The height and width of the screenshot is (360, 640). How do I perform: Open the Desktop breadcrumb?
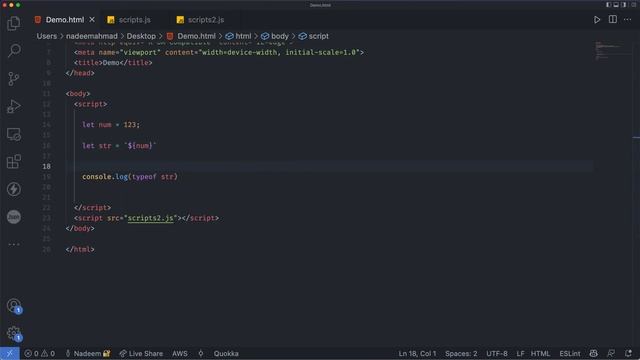[141, 36]
